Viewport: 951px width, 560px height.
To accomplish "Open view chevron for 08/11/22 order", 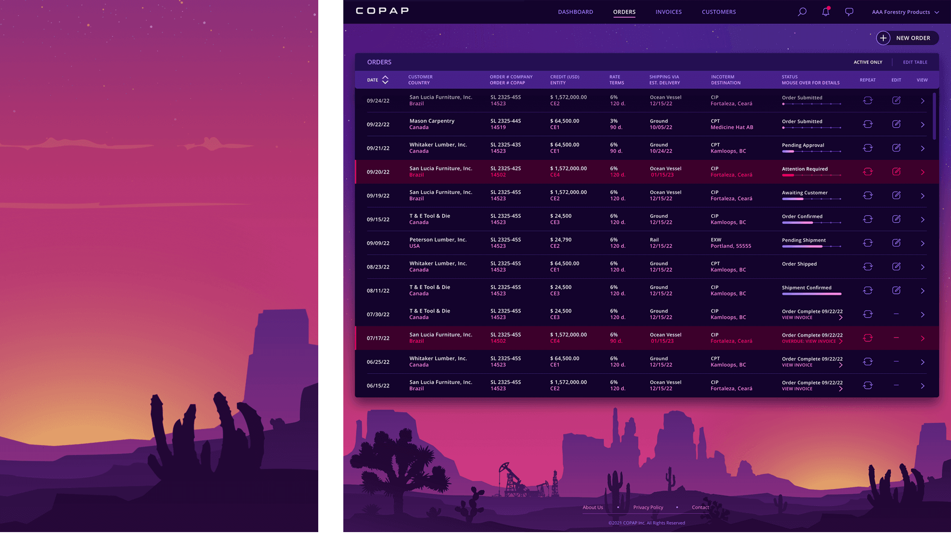I will pos(922,291).
